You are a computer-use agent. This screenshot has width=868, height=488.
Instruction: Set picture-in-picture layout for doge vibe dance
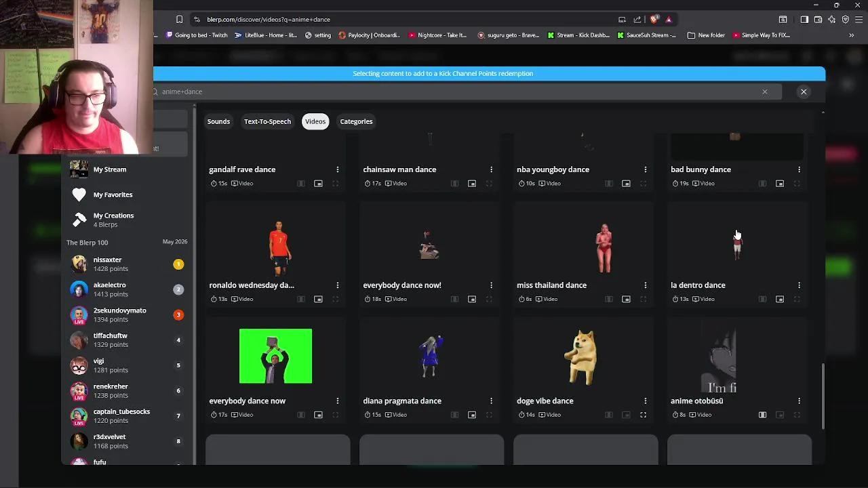(x=626, y=415)
